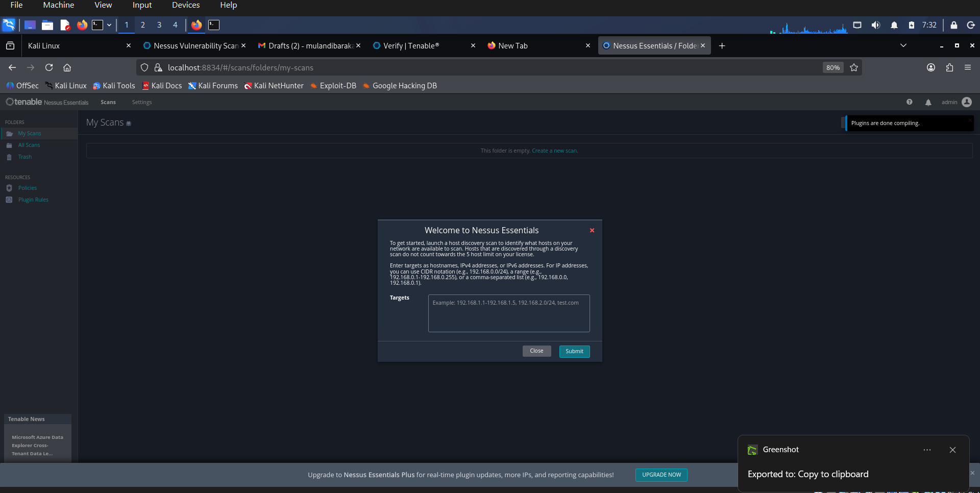Expand the terminal launcher dropdown arrow
Screen dimensions: 980x493
point(109,25)
